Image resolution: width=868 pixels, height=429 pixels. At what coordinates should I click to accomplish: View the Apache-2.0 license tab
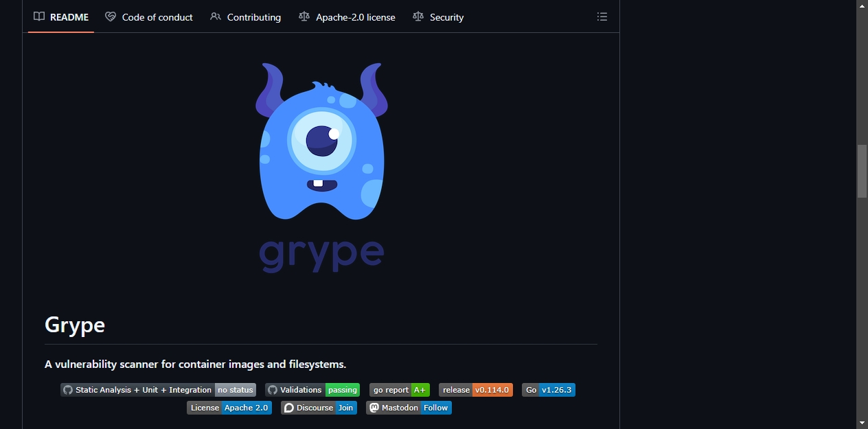coord(347,17)
